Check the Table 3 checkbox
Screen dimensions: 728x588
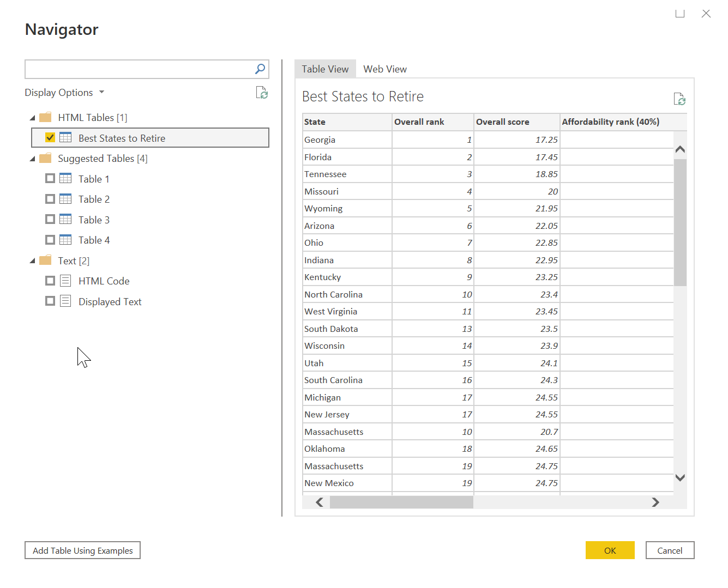[50, 219]
